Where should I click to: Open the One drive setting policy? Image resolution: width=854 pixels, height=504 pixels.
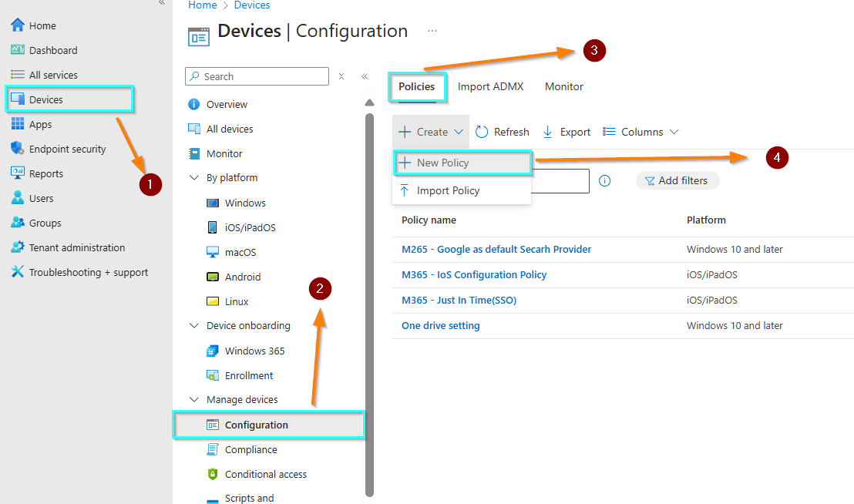click(441, 325)
